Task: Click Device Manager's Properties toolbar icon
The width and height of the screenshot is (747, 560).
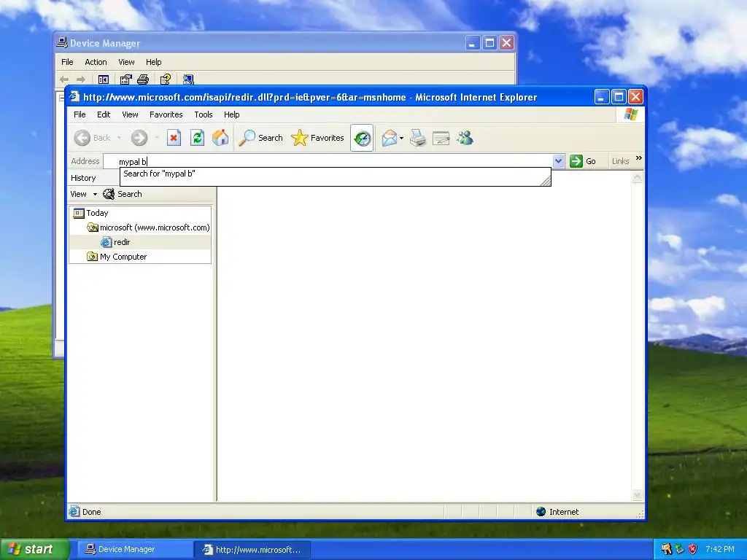Action: [125, 79]
